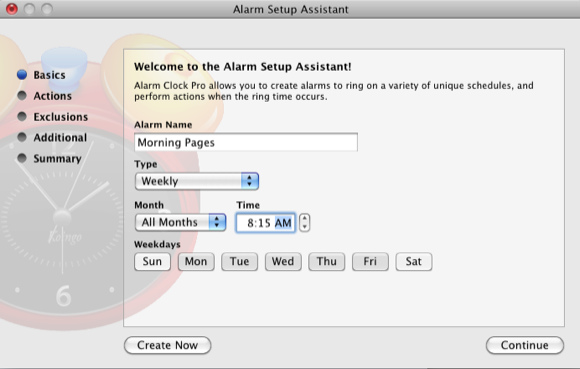This screenshot has height=369, width=580.
Task: Select the Additional step bullet
Action: coord(22,137)
